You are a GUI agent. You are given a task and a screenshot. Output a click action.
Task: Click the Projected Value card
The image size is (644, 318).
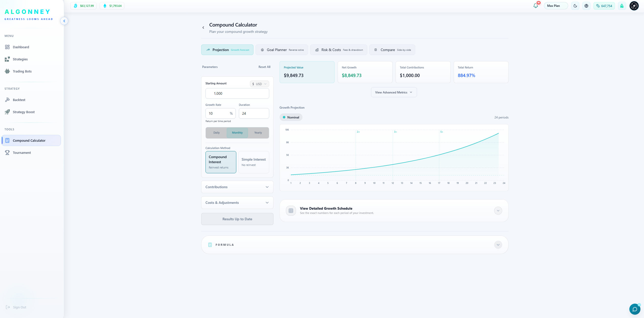(307, 72)
